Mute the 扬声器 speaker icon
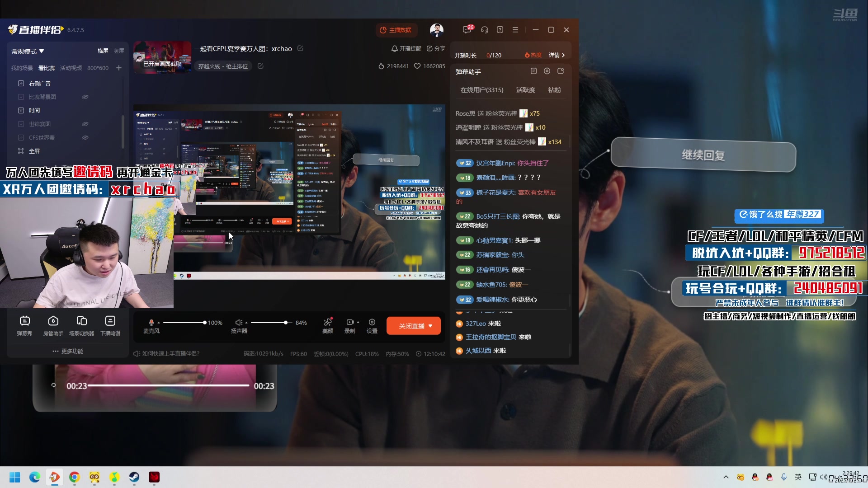 tap(239, 322)
